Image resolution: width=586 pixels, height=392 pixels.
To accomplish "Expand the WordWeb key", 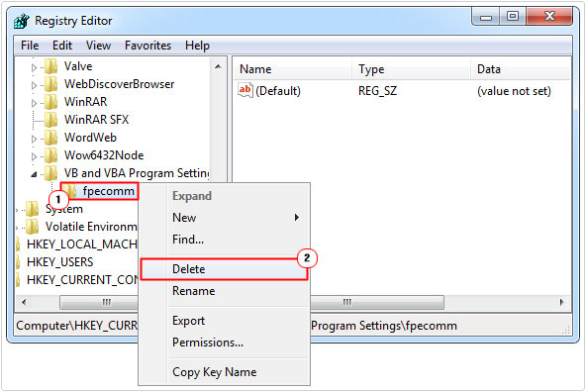I will click(34, 139).
